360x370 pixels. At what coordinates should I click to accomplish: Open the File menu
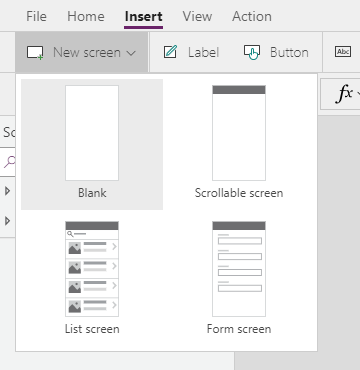pos(36,16)
